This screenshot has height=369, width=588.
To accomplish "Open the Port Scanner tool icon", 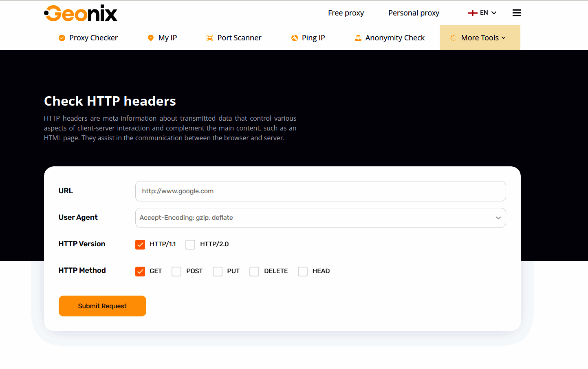I will pyautogui.click(x=209, y=38).
